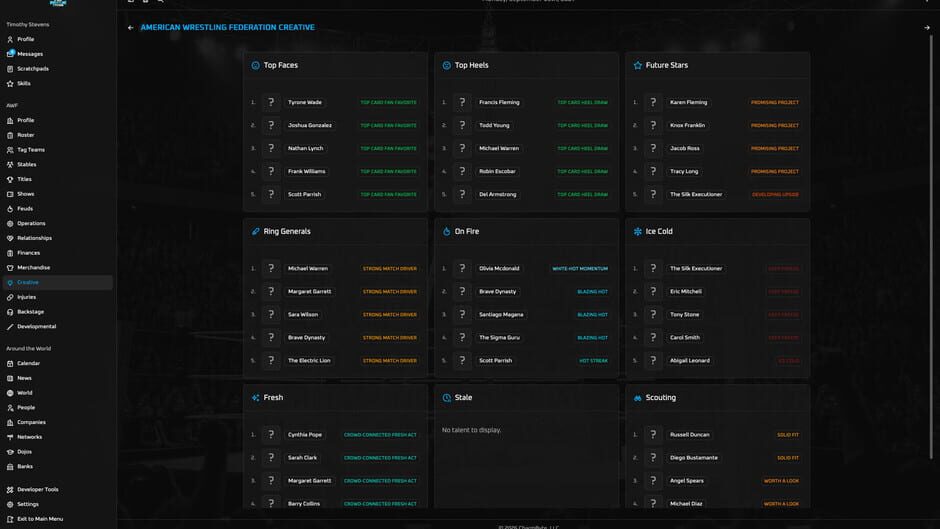Click the back arrow beside the page title
The height and width of the screenshot is (529, 940).
(x=131, y=28)
